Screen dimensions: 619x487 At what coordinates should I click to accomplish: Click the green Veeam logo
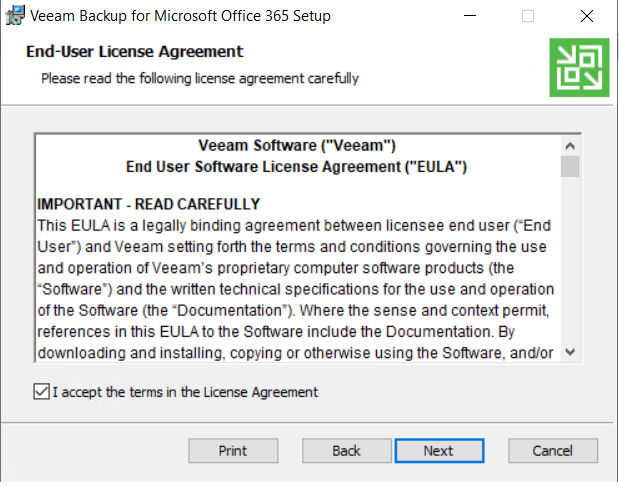point(579,67)
